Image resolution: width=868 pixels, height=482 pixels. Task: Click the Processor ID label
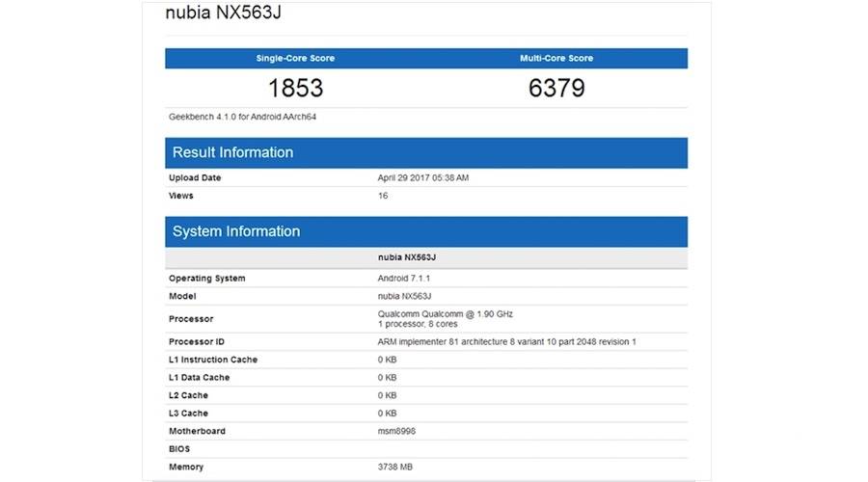(x=197, y=342)
